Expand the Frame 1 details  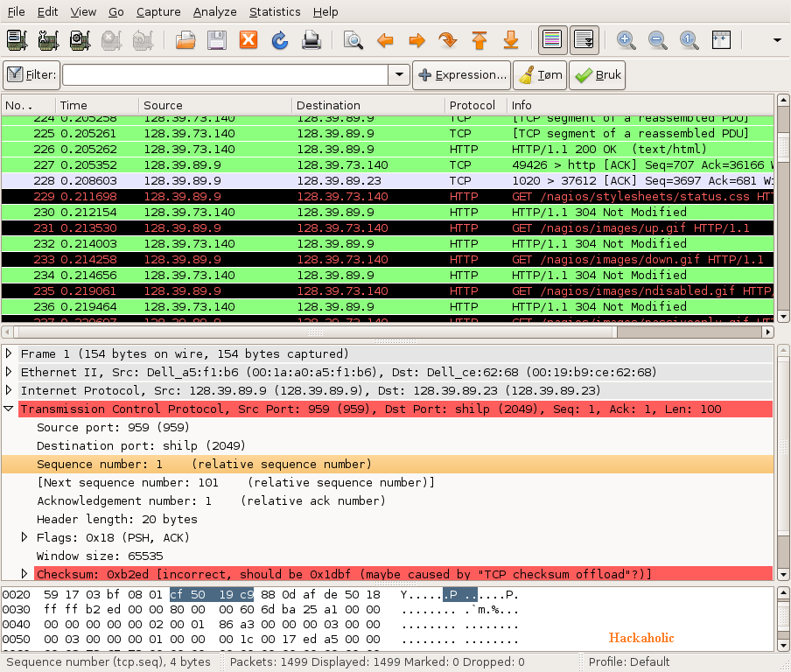click(9, 353)
